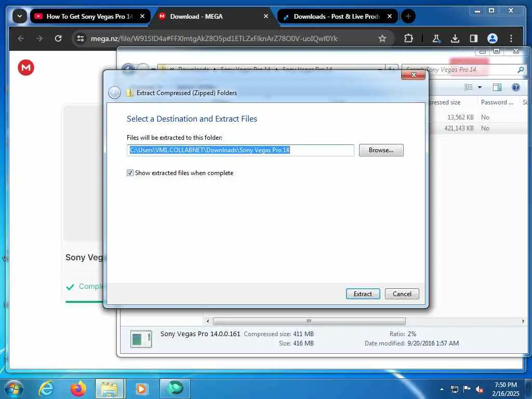
Task: Open the Browse... folder picker
Action: [x=381, y=150]
